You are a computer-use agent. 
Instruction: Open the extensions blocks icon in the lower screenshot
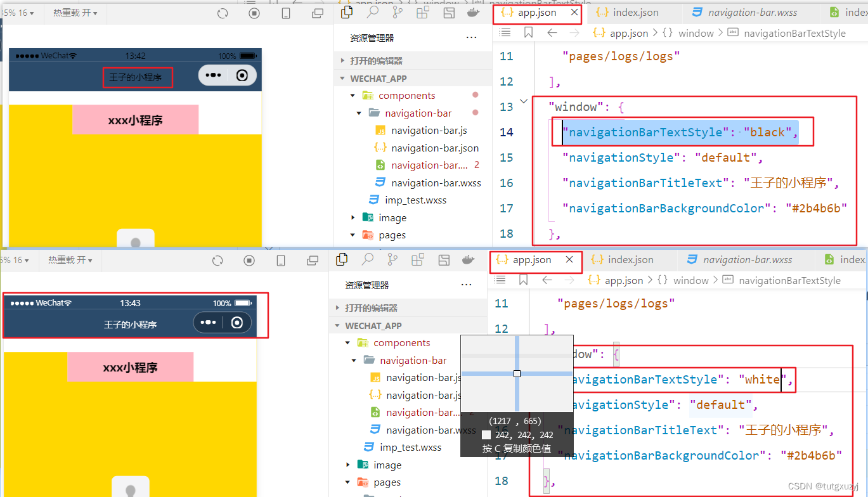click(418, 259)
